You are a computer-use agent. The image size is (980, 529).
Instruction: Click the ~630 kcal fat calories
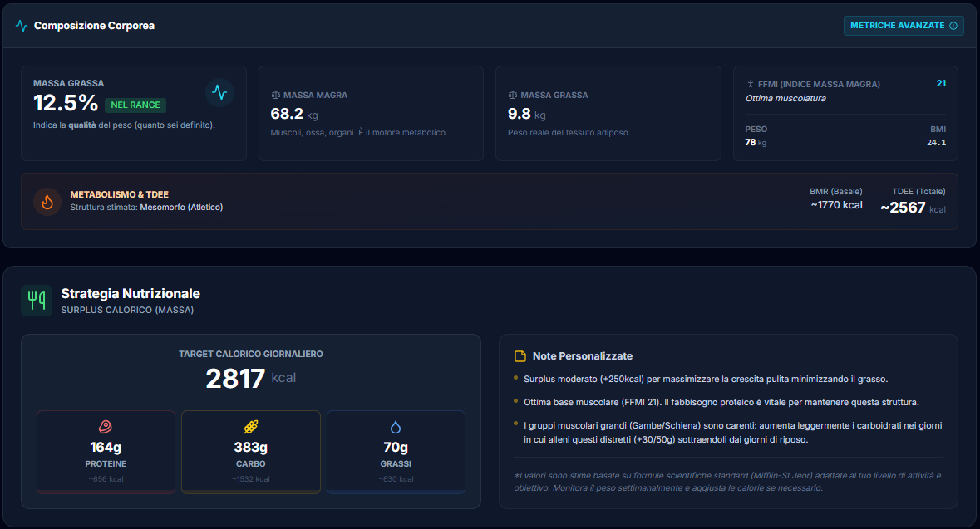pyautogui.click(x=396, y=479)
